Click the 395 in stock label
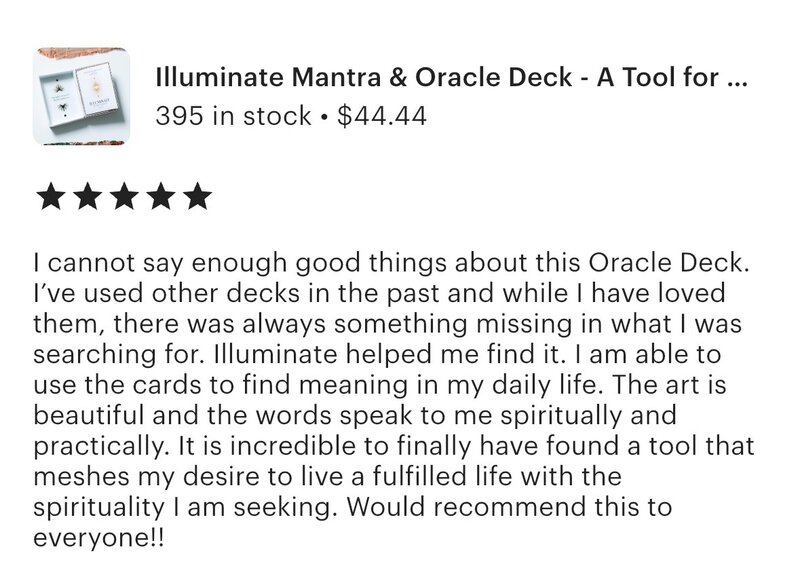The height and width of the screenshot is (581, 800). [x=233, y=116]
